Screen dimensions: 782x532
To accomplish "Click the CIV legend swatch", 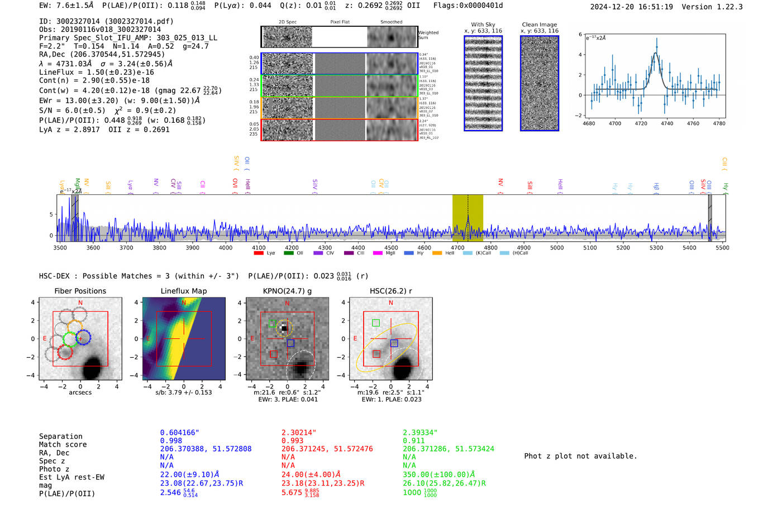I will point(318,253).
